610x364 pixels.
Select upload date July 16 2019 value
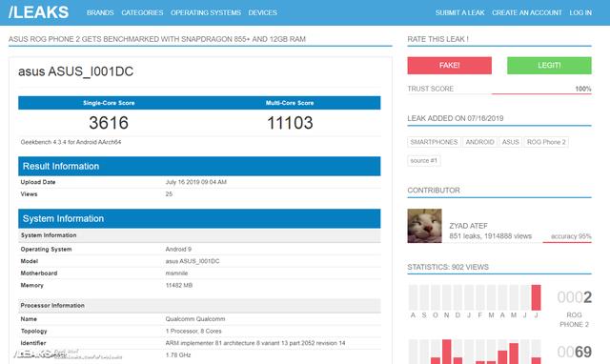point(196,182)
